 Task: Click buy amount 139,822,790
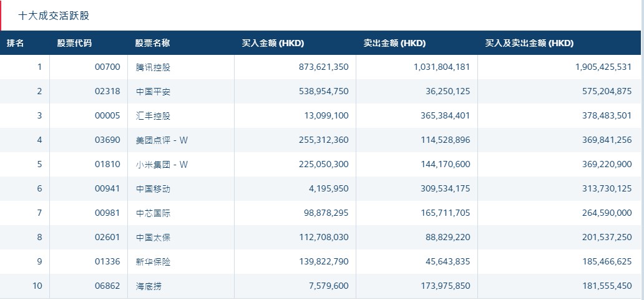pyautogui.click(x=324, y=261)
